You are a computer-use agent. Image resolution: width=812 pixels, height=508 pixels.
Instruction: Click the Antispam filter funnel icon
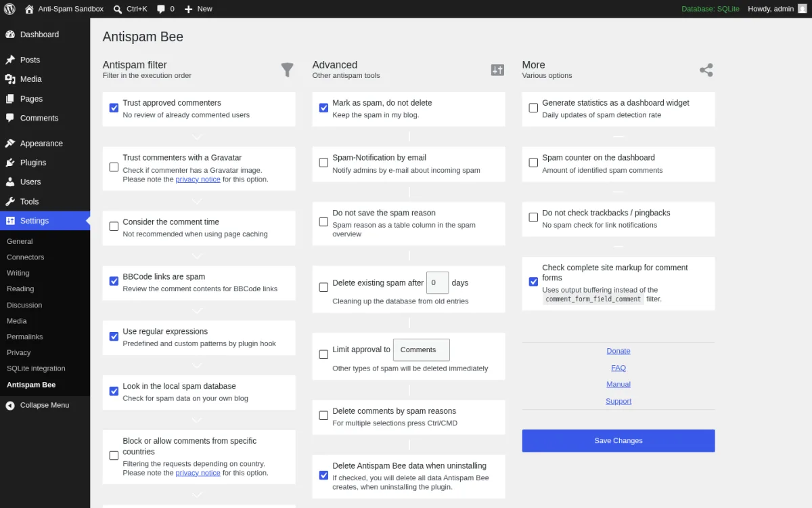pyautogui.click(x=288, y=70)
